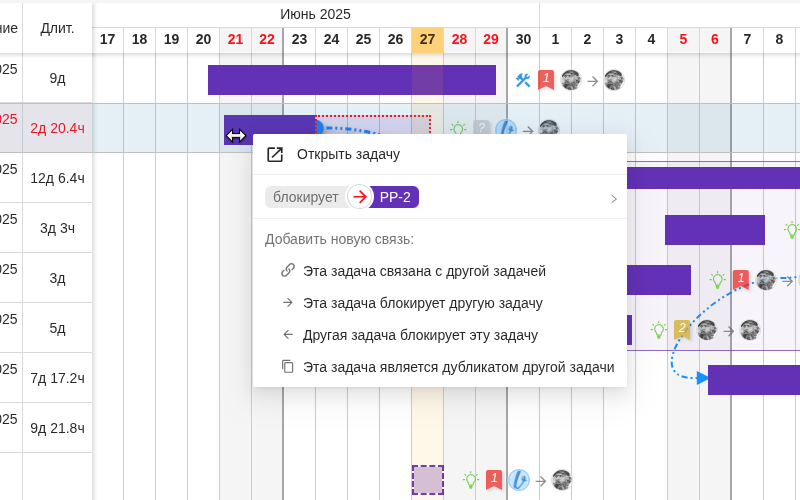Click the highlighted date 27 header
800x500 pixels.
(427, 39)
